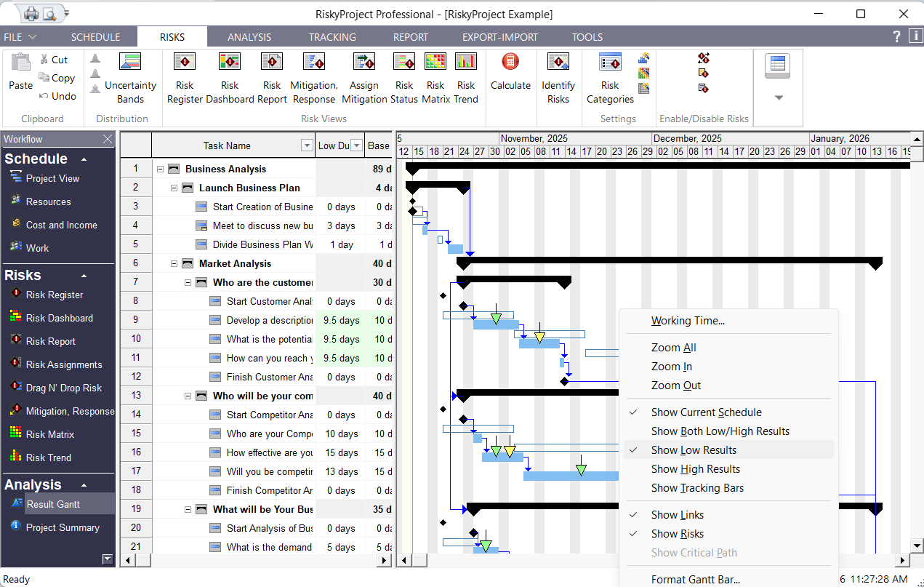
Task: Open the Task Name filter dropdown
Action: pyautogui.click(x=306, y=145)
